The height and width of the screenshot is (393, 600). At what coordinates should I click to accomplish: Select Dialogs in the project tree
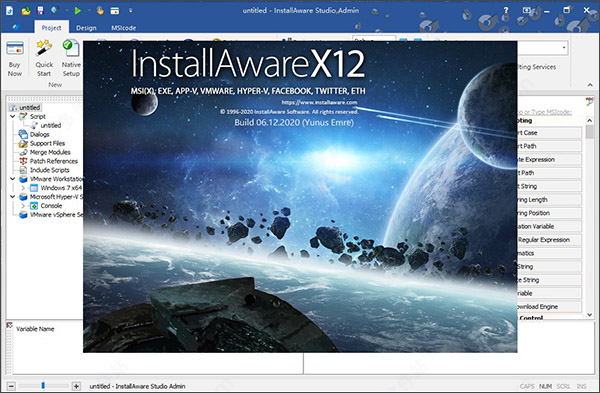tap(39, 134)
